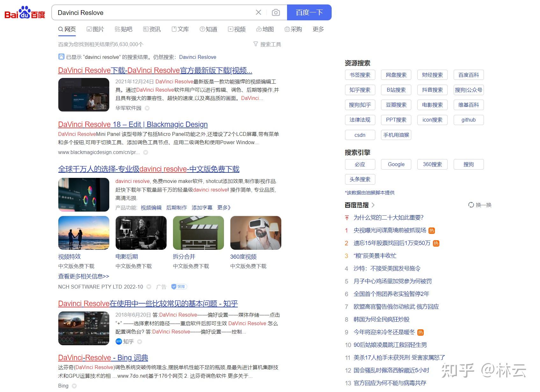Switch search engine to 360搜索
Image resolution: width=540 pixels, height=392 pixels.
[432, 164]
